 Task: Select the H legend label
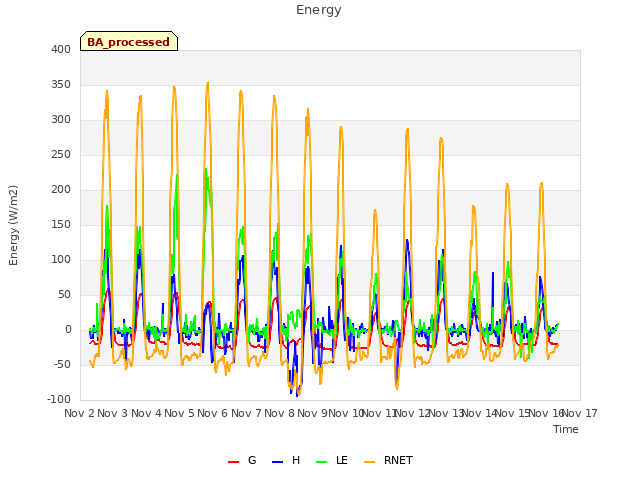coord(296,460)
